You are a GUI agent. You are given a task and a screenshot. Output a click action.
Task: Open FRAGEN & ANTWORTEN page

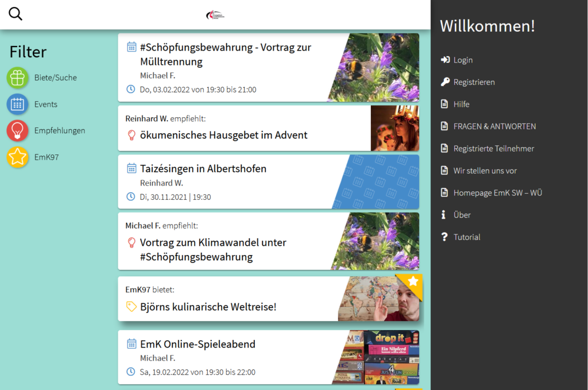(x=494, y=126)
